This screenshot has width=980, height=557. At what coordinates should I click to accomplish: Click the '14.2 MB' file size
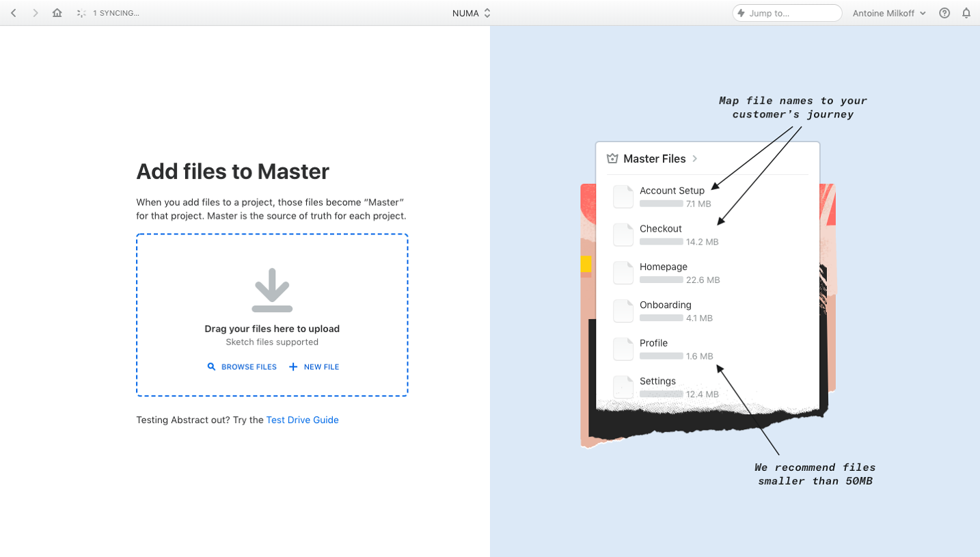[703, 242]
